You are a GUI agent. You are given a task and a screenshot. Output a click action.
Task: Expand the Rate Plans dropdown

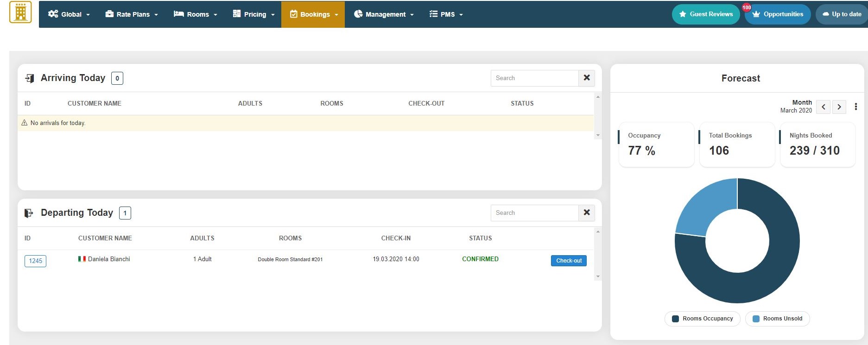(x=132, y=14)
